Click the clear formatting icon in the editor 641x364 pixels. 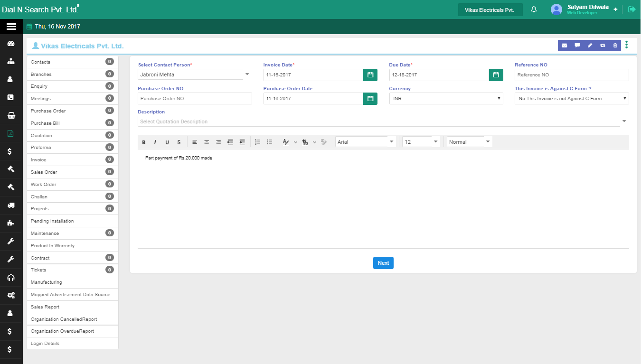pos(324,142)
